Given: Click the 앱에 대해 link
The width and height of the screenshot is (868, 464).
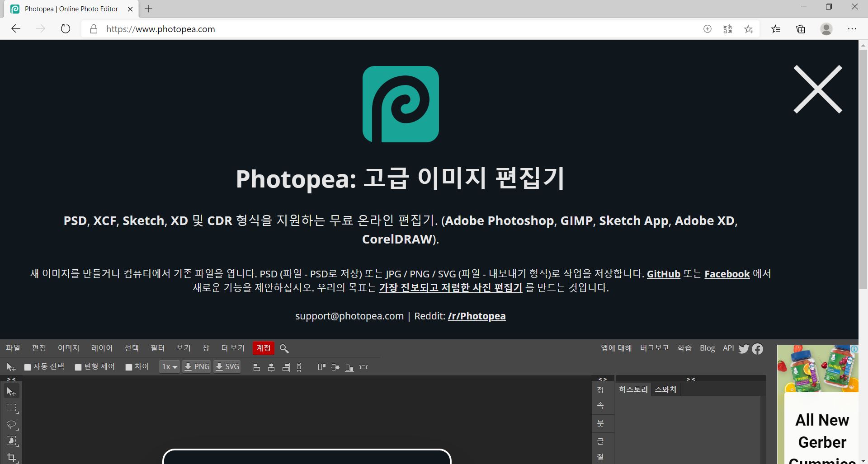Looking at the screenshot, I should point(616,348).
